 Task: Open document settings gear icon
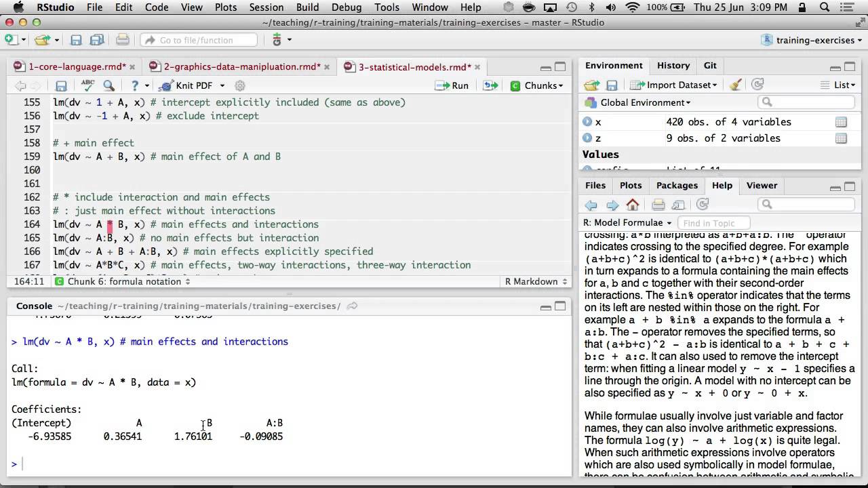[239, 85]
